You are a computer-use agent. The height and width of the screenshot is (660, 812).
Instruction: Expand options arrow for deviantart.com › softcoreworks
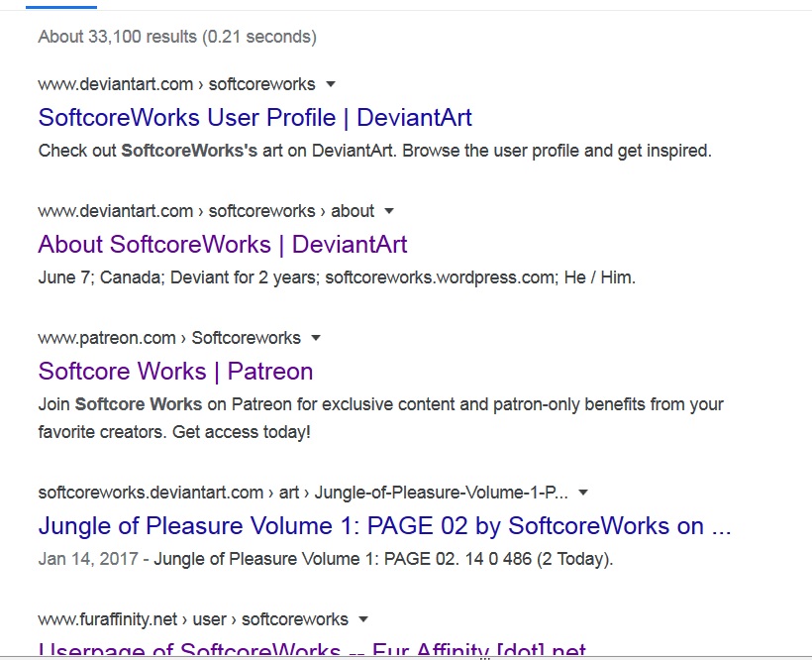coord(331,84)
